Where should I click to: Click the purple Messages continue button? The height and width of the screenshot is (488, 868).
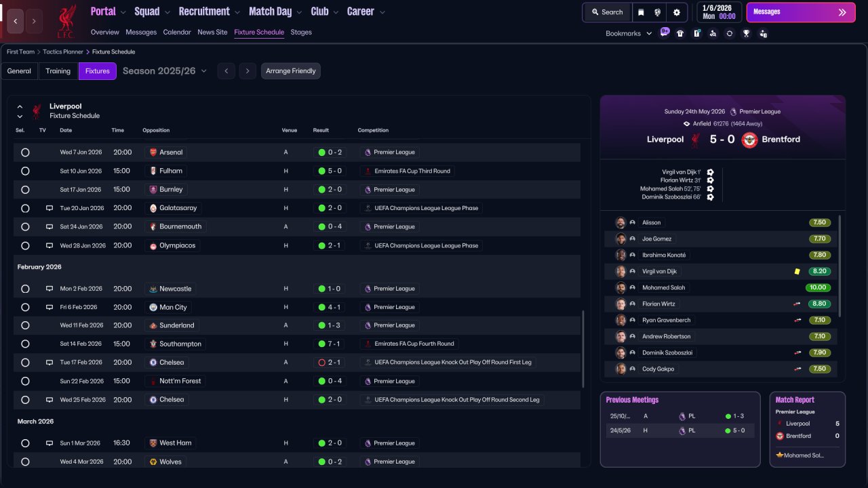pos(801,12)
